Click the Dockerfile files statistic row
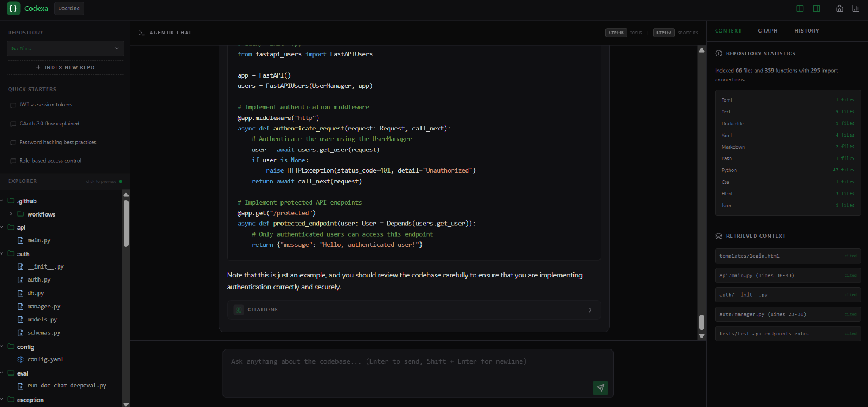The width and height of the screenshot is (868, 407). pos(788,124)
